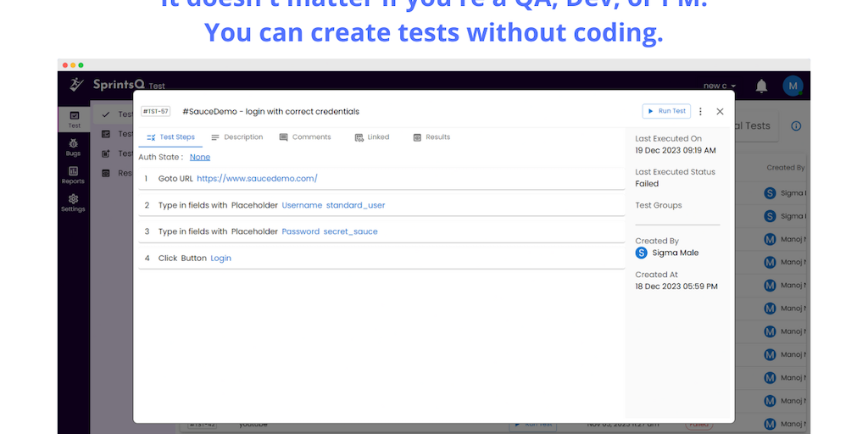
Task: Open the Linked tab
Action: 372,137
